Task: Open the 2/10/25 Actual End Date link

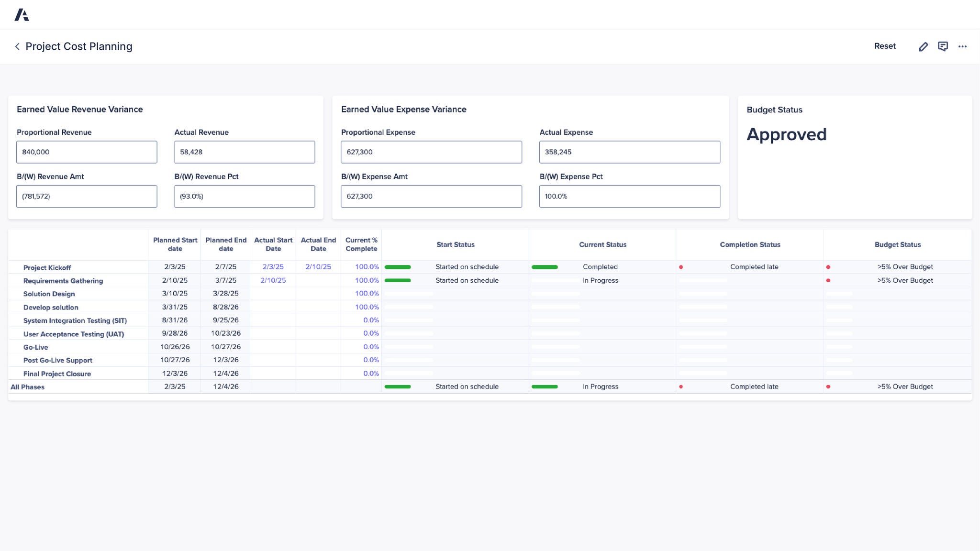Action: point(318,267)
